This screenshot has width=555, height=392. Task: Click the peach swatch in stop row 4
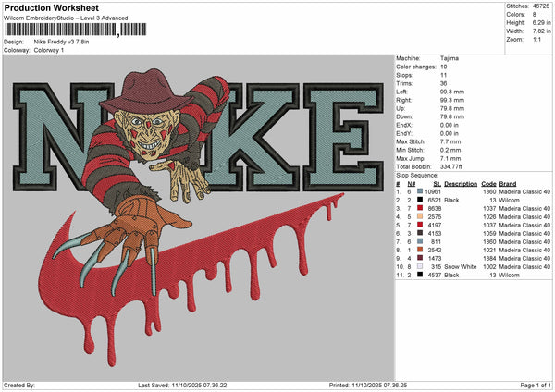pyautogui.click(x=420, y=216)
